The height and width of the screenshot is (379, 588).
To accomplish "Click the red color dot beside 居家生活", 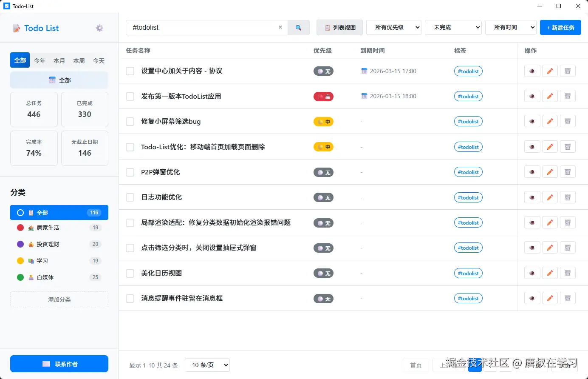I will tap(20, 228).
